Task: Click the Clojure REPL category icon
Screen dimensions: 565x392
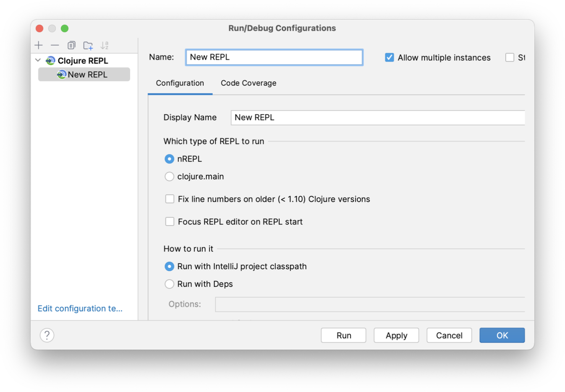Action: coord(50,61)
